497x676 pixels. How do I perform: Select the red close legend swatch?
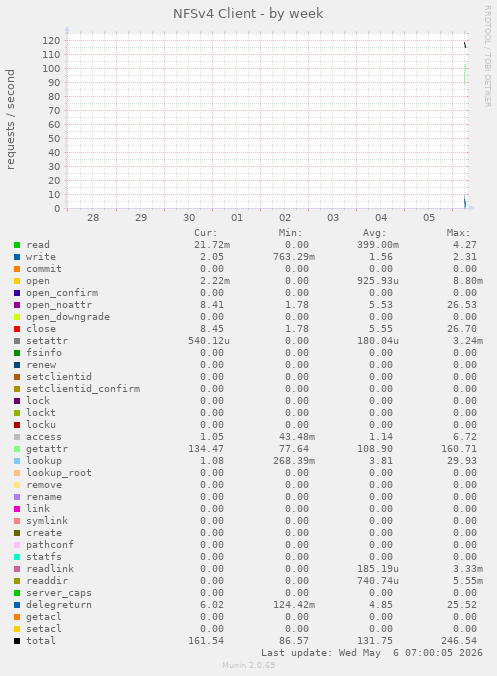coord(17,329)
